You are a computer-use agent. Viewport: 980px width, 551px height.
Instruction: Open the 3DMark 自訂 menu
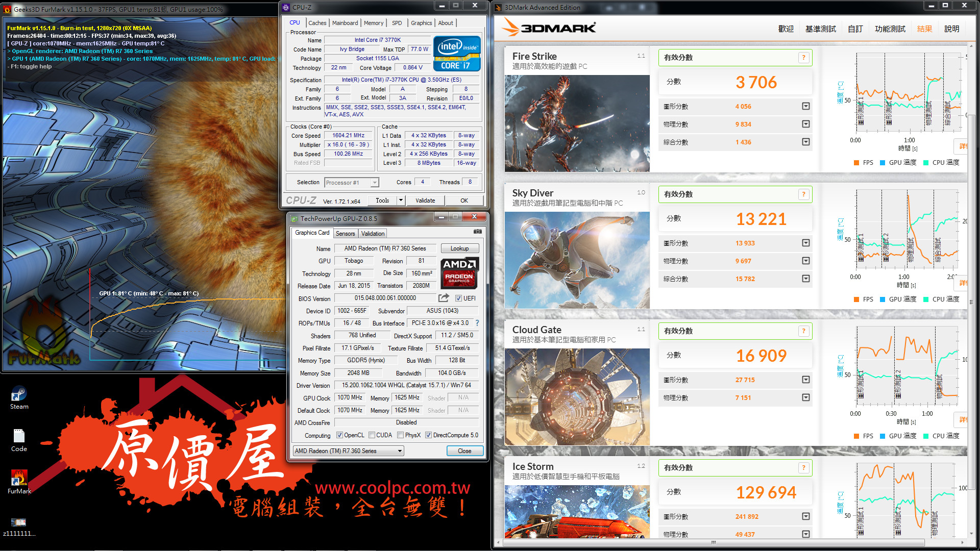pyautogui.click(x=855, y=29)
